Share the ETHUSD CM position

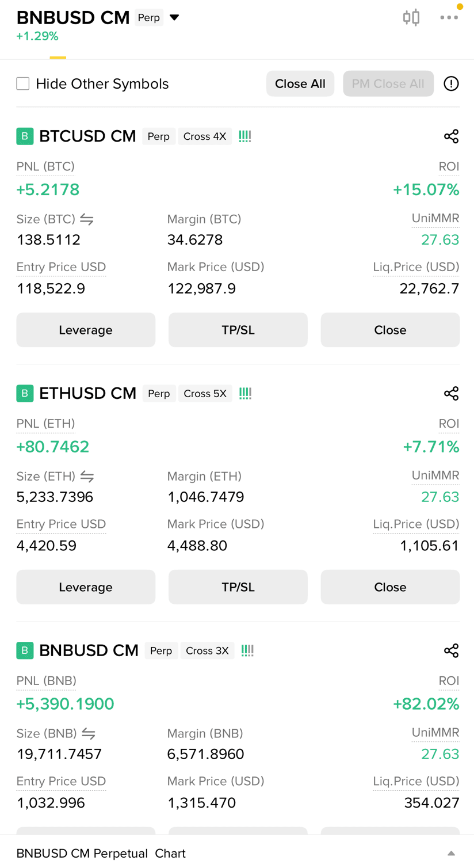tap(452, 394)
